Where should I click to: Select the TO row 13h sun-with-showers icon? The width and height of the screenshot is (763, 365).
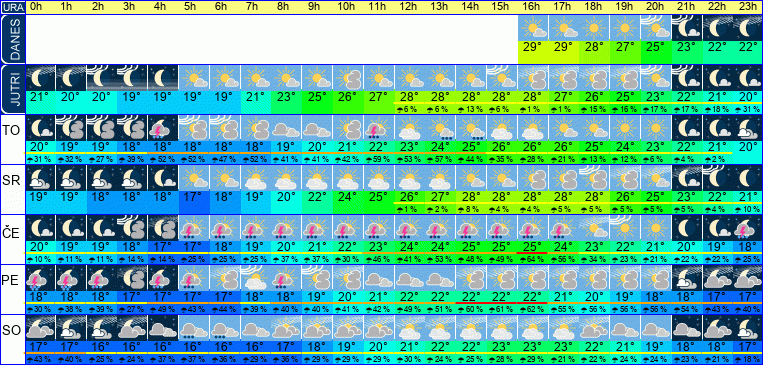click(440, 128)
